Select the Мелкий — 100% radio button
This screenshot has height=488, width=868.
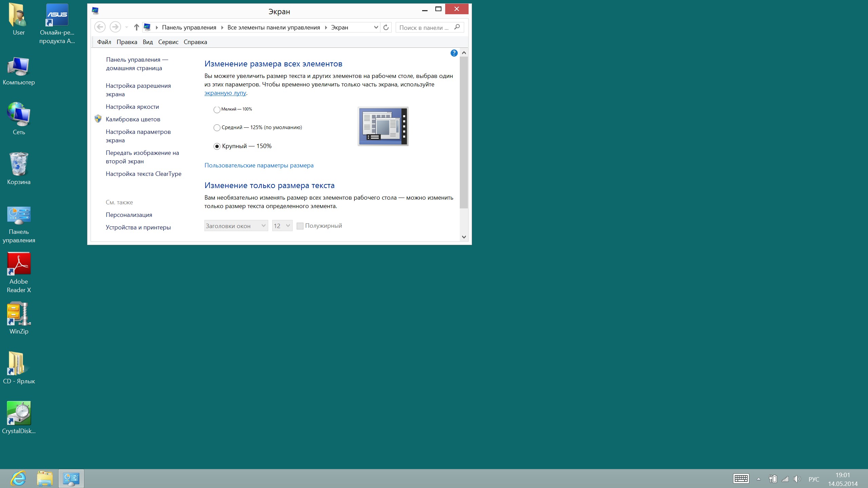pos(217,109)
